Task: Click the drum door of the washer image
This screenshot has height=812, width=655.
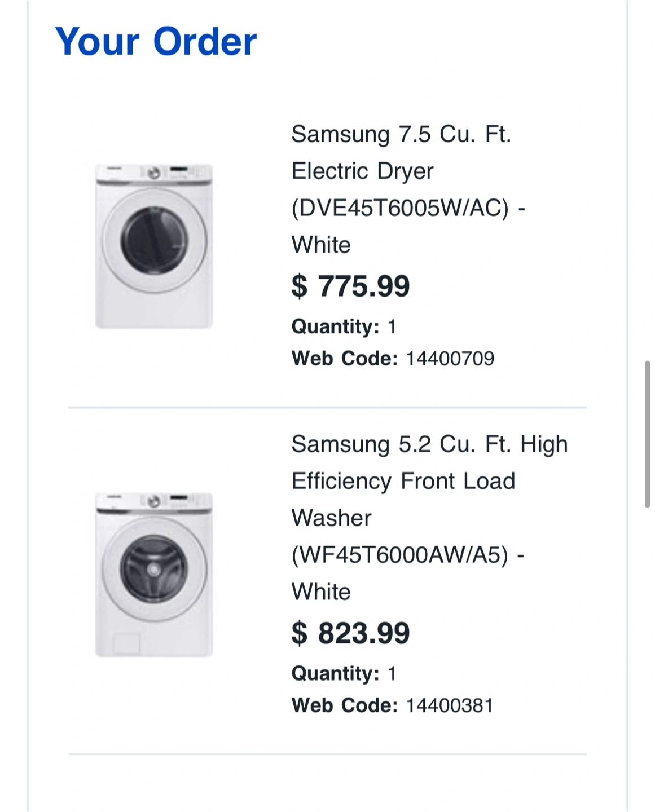Action: pyautogui.click(x=154, y=568)
